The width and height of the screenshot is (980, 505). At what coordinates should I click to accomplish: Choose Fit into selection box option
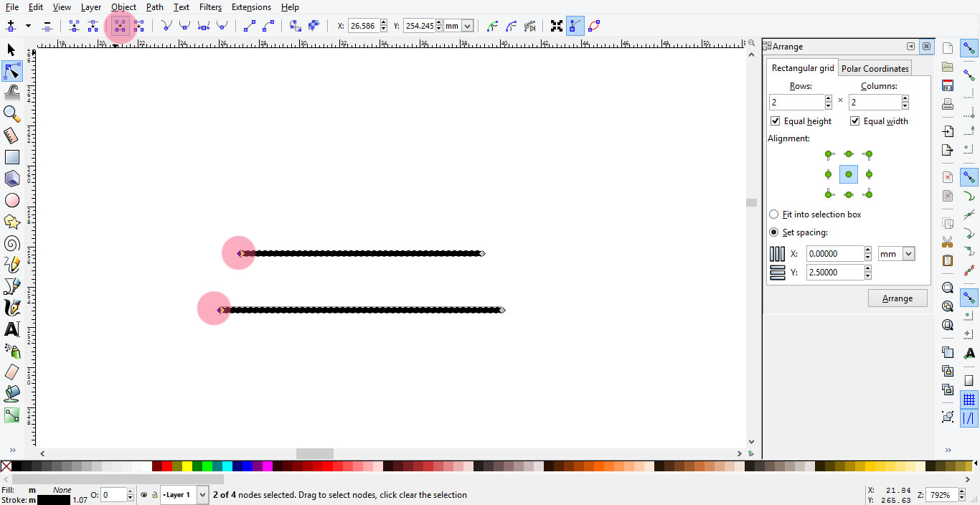click(x=774, y=214)
